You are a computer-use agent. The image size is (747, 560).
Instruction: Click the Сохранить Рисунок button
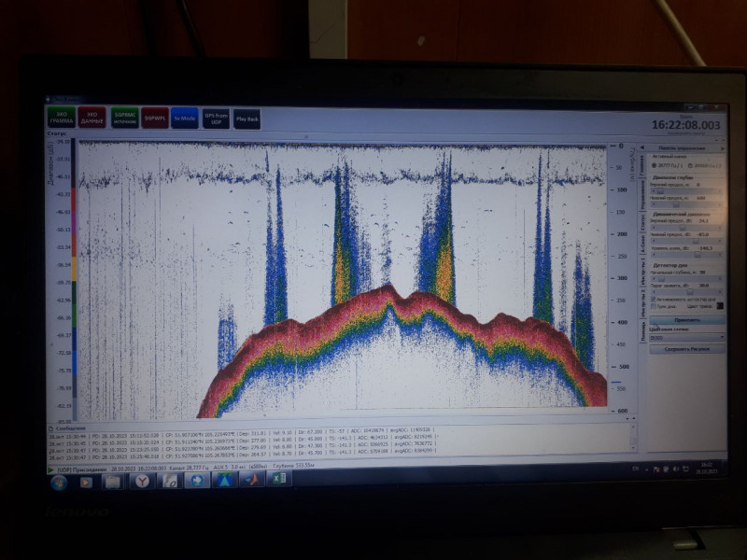click(687, 349)
